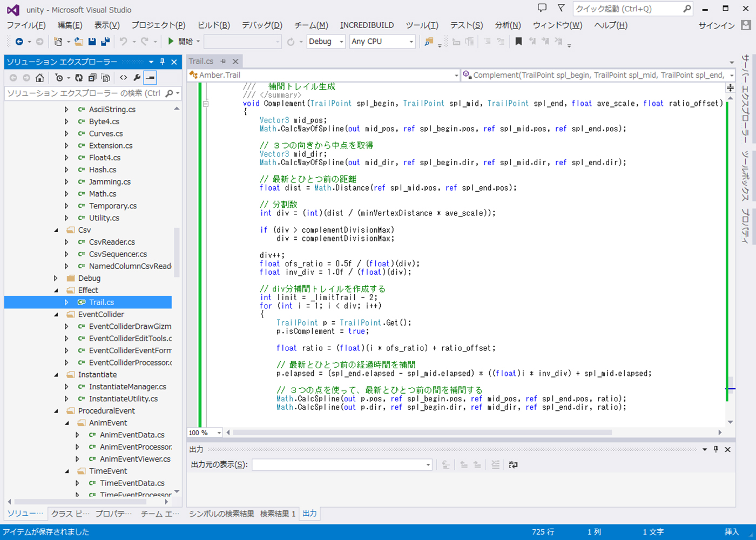Collapse the Complement method code outline
This screenshot has height=540, width=756.
tap(206, 104)
